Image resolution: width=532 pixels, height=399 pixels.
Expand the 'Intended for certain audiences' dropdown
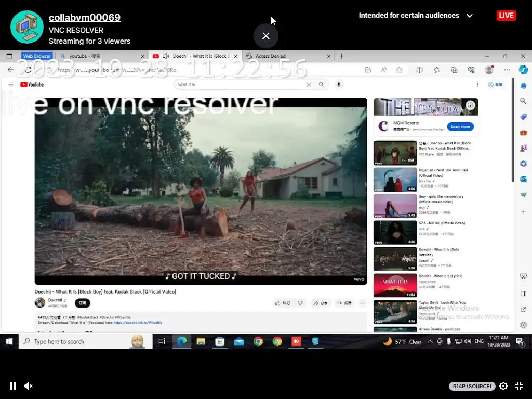(x=416, y=15)
